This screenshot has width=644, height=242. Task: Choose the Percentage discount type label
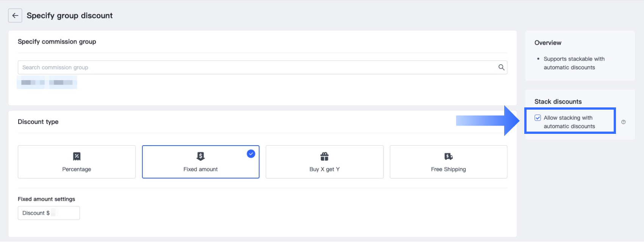pyautogui.click(x=77, y=169)
